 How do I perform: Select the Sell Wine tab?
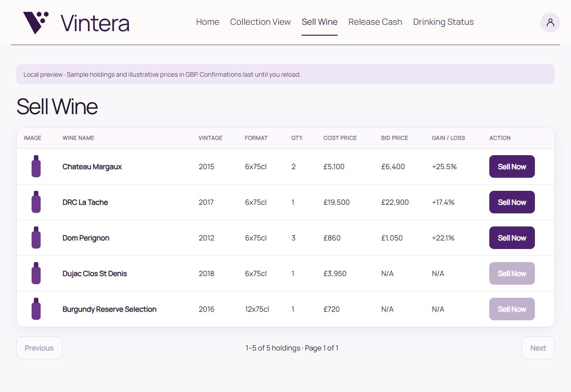(x=320, y=22)
